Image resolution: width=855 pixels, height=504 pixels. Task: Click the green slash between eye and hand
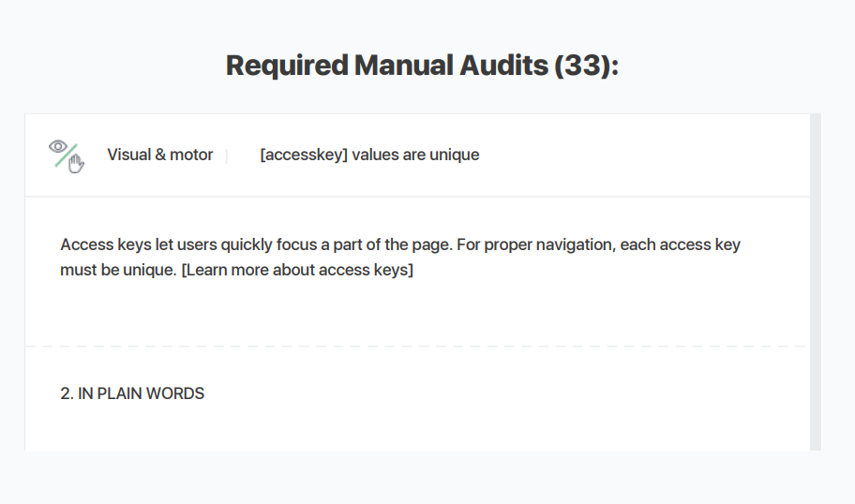coord(66,156)
